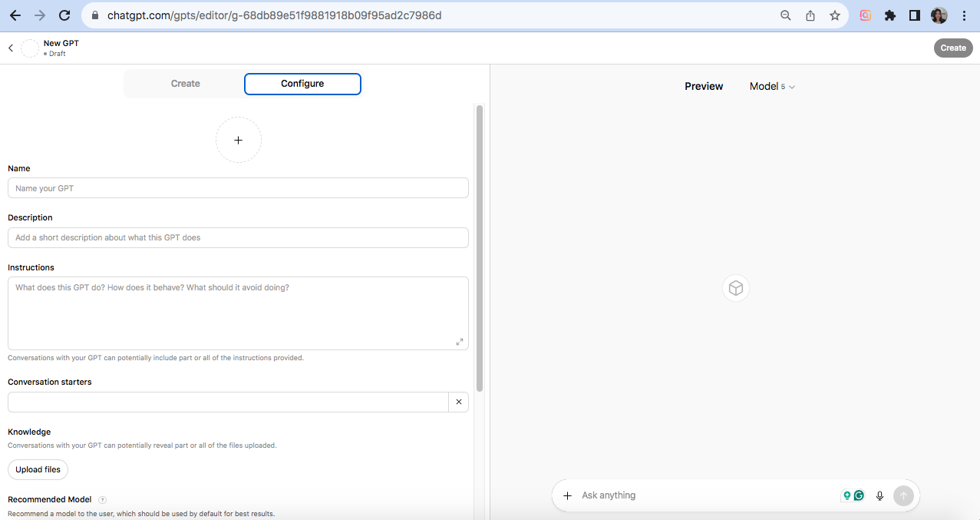Click the Grammarly icon in chat input
Viewport: 980px width, 520px height.
(859, 495)
